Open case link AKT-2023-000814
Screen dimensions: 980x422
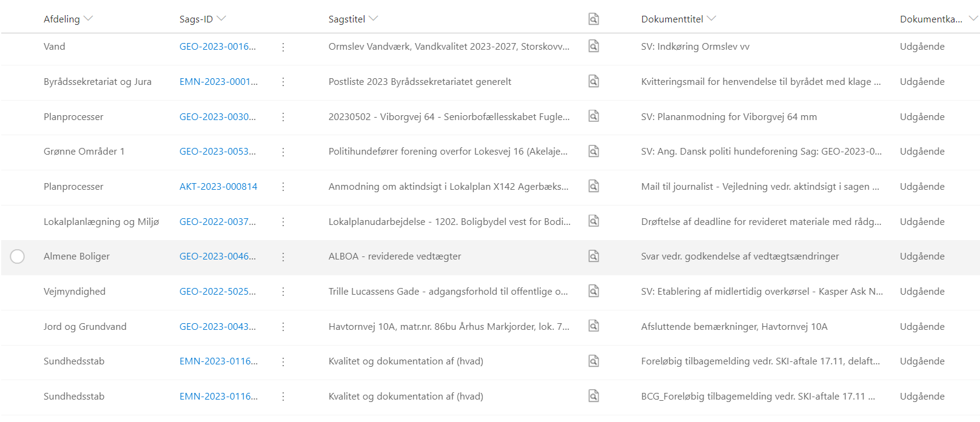tap(218, 187)
